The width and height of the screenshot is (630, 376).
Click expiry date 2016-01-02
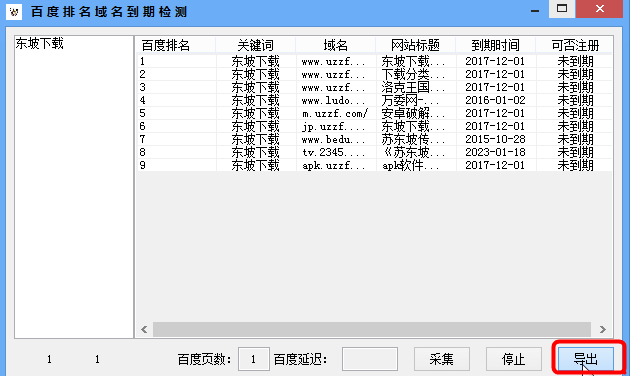pos(495,100)
